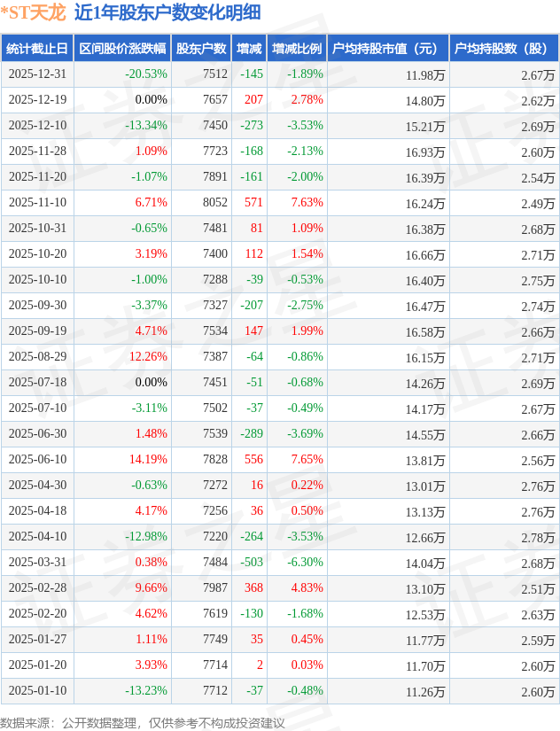This screenshot has width=560, height=731.
Task: Click the 增减比例 column header
Action: [x=297, y=49]
